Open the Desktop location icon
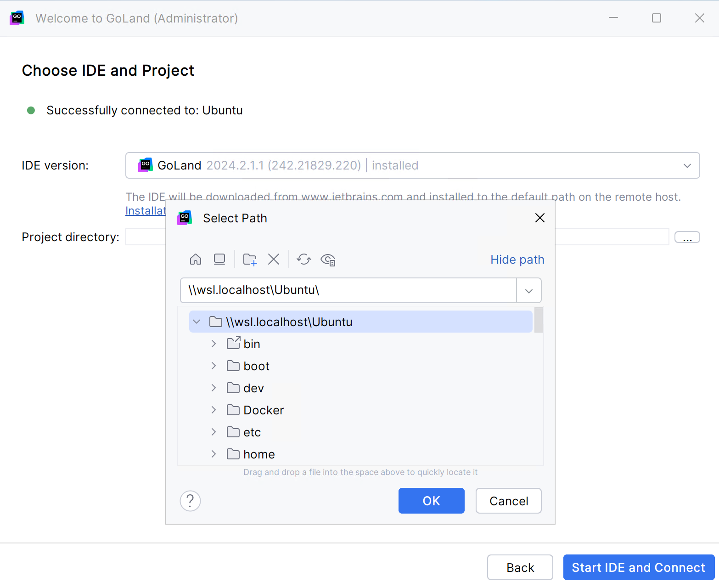 219,259
